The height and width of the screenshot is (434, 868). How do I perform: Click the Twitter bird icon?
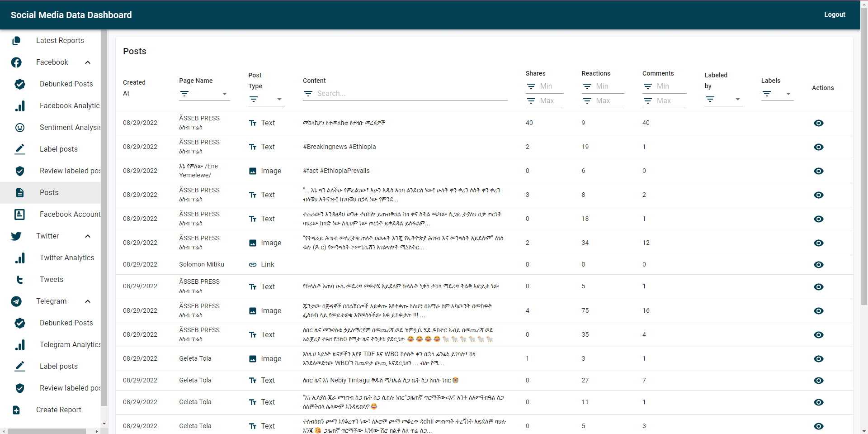tap(16, 236)
